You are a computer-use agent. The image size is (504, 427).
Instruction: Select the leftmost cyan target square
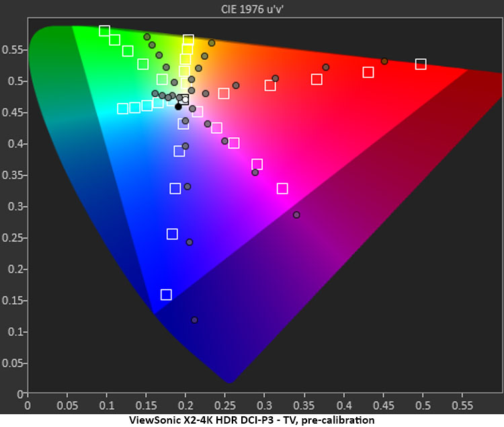click(x=122, y=109)
